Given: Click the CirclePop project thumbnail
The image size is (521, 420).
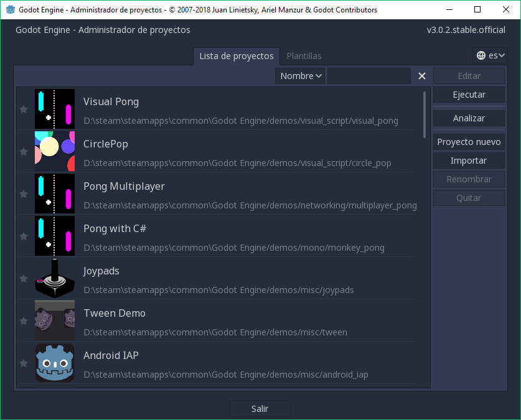Looking at the screenshot, I should [55, 151].
